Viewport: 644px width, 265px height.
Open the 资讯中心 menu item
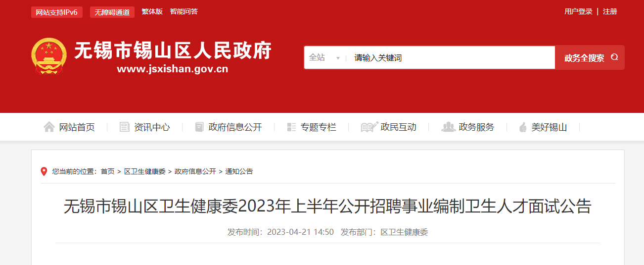152,127
